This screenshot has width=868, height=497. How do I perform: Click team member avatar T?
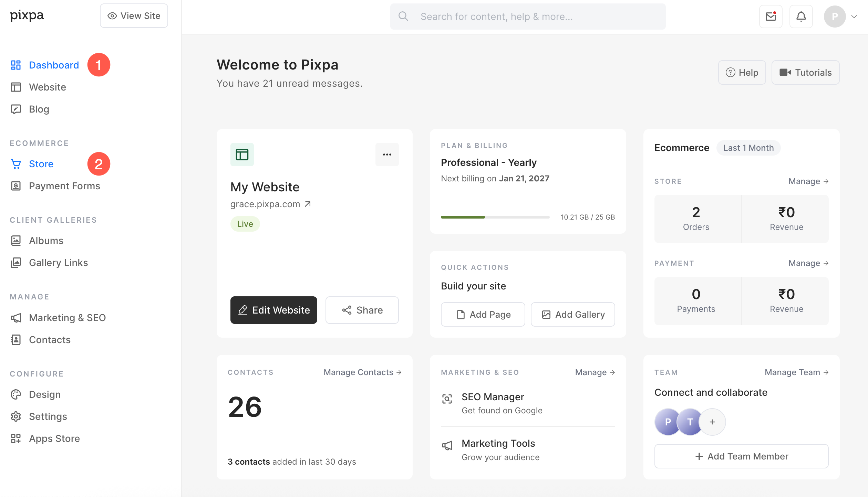tap(690, 422)
